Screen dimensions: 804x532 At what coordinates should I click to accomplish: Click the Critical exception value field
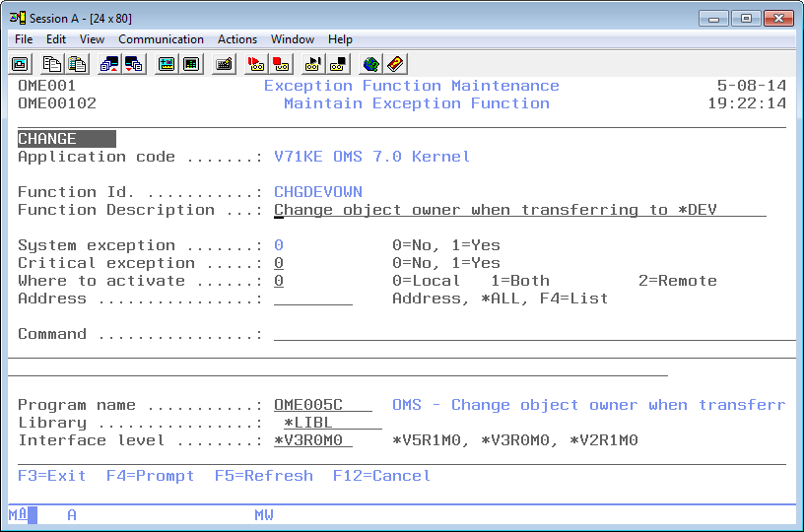click(x=279, y=263)
